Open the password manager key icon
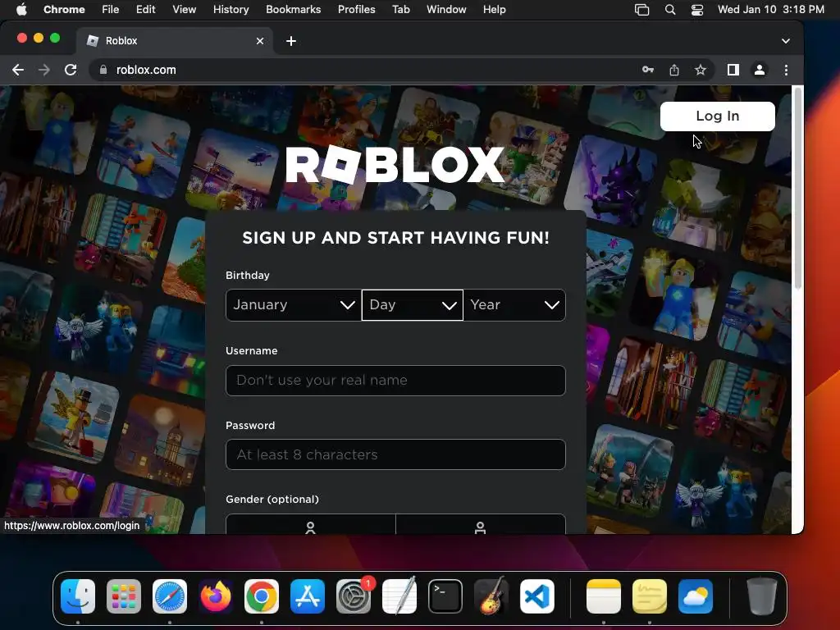Screen dimensions: 840x630 point(648,70)
